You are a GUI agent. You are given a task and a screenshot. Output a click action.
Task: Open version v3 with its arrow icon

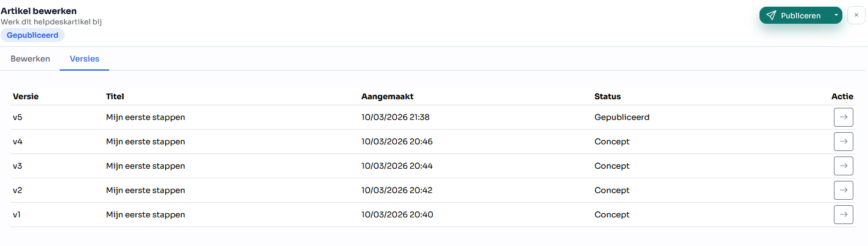pos(843,166)
